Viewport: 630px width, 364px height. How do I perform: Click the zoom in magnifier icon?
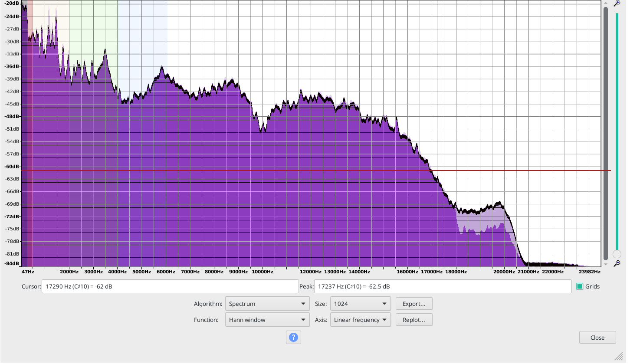(x=617, y=3)
